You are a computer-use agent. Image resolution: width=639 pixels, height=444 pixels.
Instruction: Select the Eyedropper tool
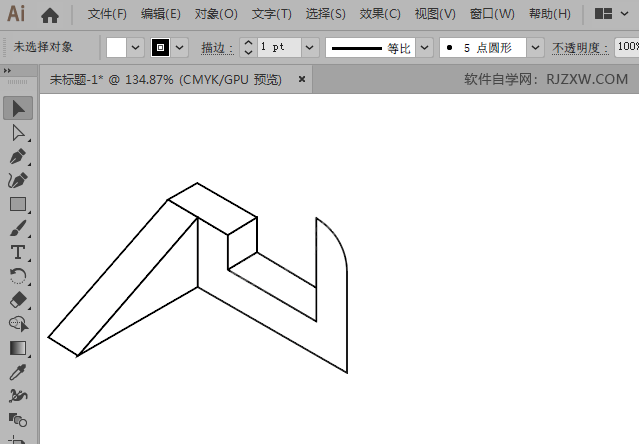click(x=18, y=372)
